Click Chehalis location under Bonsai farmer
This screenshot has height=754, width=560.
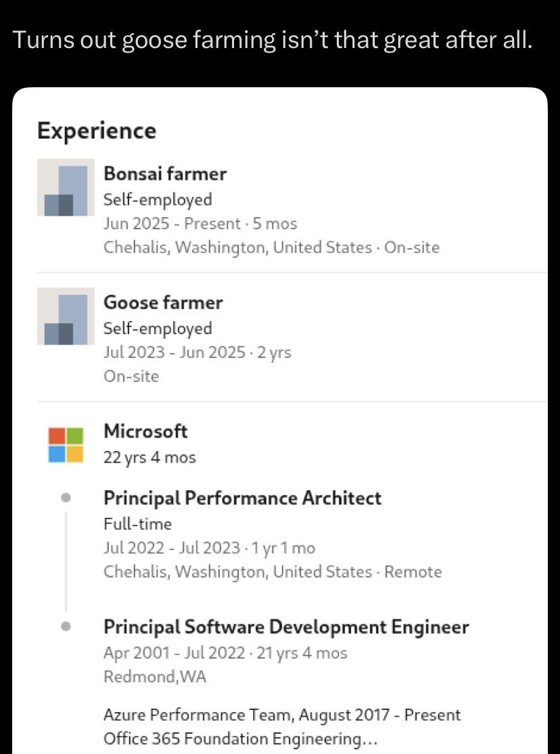[x=271, y=248]
